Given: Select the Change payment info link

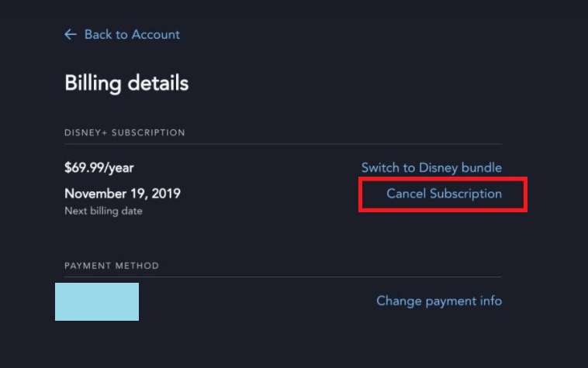Looking at the screenshot, I should [x=439, y=301].
